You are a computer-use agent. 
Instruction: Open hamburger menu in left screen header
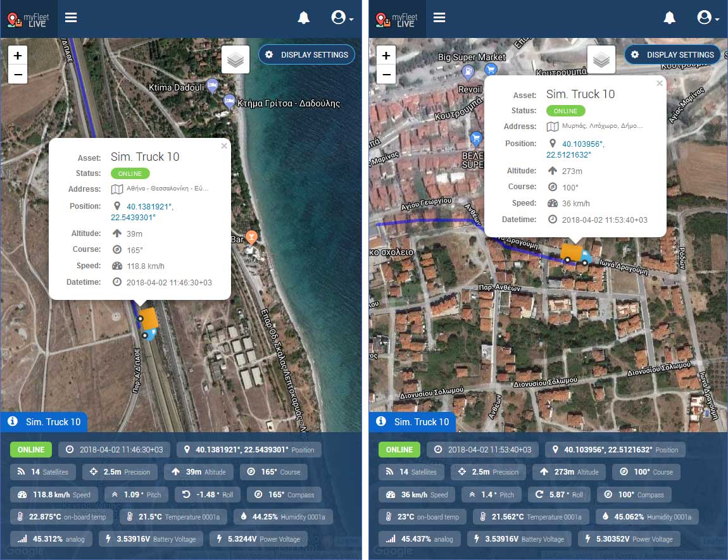point(71,18)
